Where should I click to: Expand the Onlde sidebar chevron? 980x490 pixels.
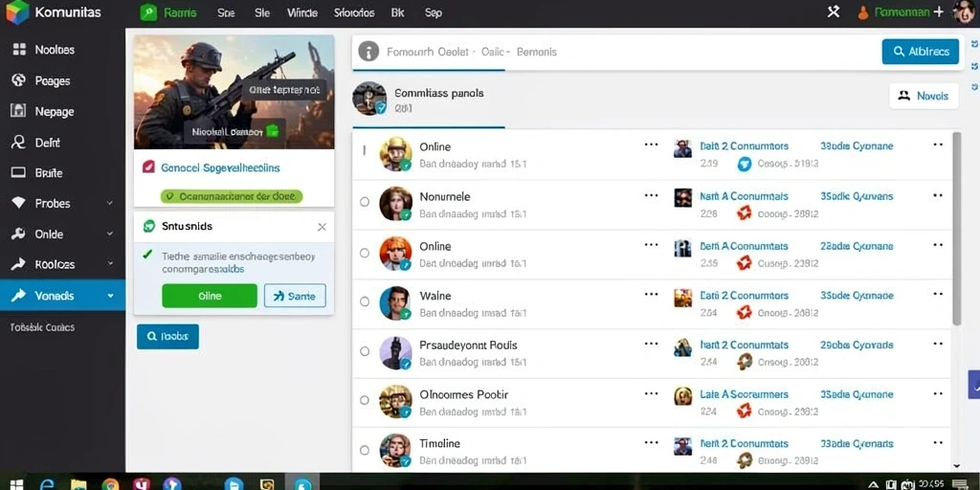110,234
